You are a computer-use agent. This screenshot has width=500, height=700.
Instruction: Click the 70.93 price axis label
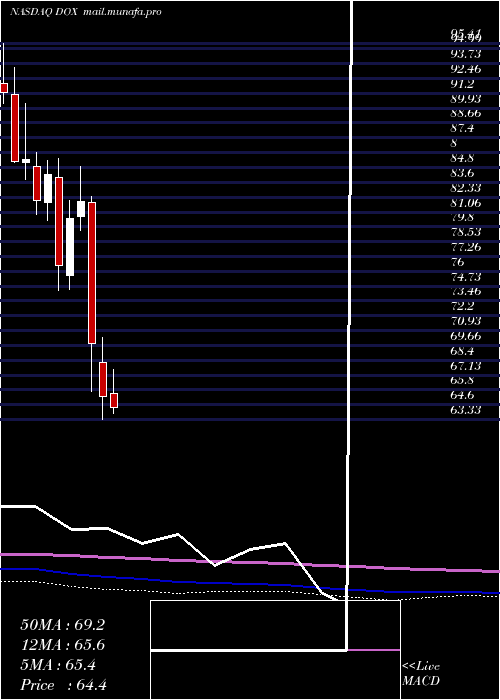click(466, 321)
